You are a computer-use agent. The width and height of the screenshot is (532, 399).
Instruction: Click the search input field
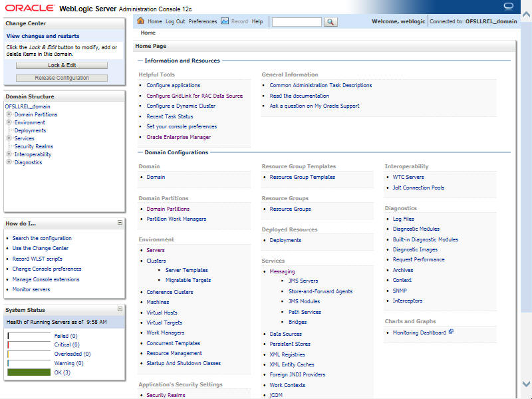click(x=297, y=22)
